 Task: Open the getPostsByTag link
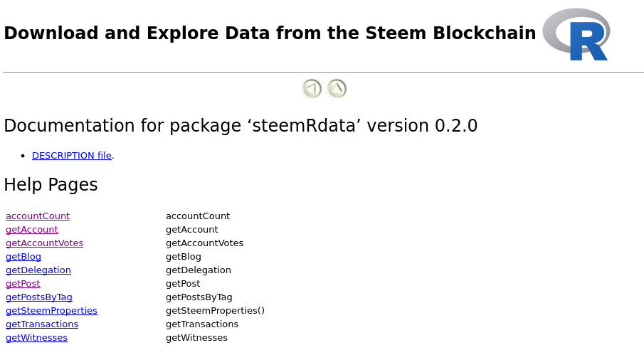pos(39,297)
